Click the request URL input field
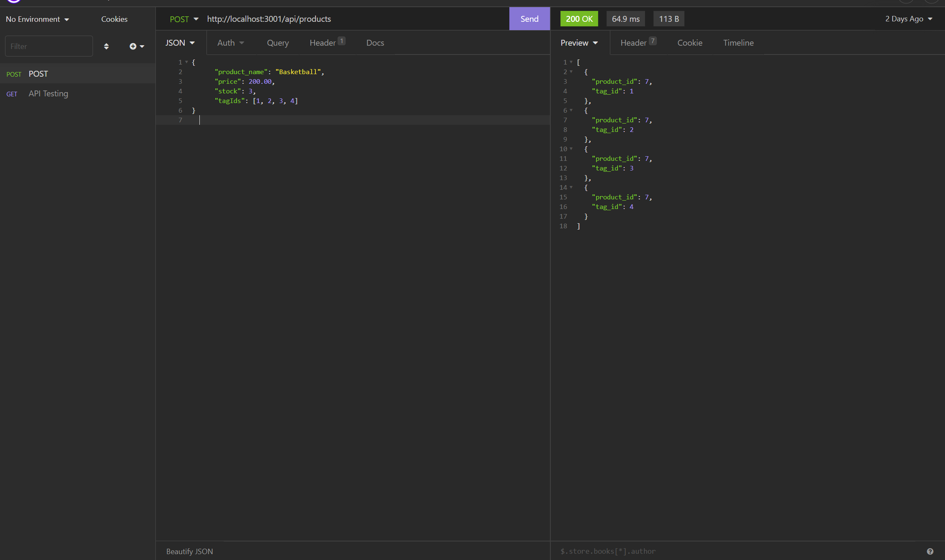The height and width of the screenshot is (560, 945). pyautogui.click(x=356, y=19)
